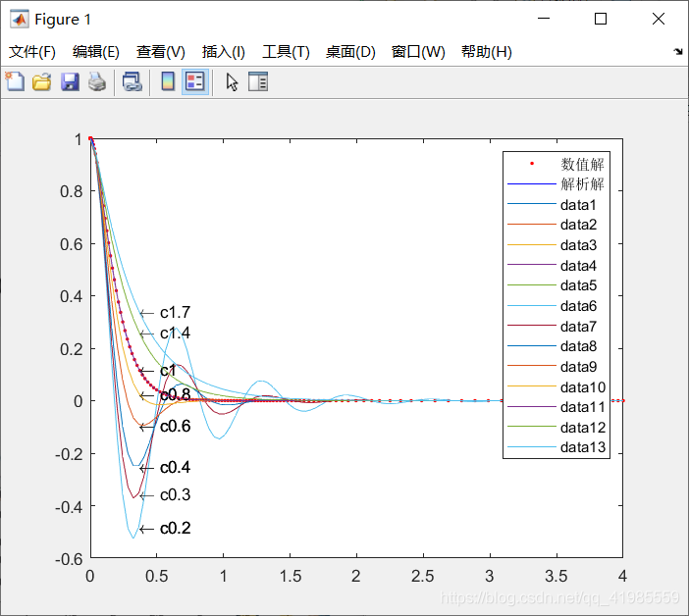689x616 pixels.
Task: Click the Figure 1 window title
Action: point(63,20)
